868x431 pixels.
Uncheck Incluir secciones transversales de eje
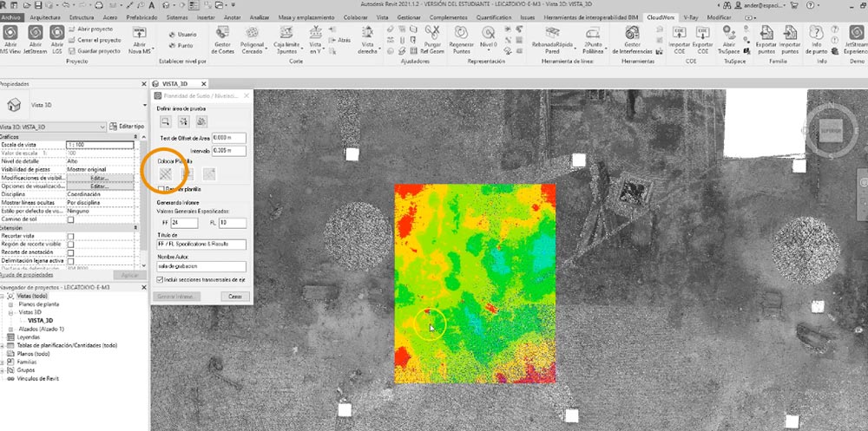coord(161,280)
